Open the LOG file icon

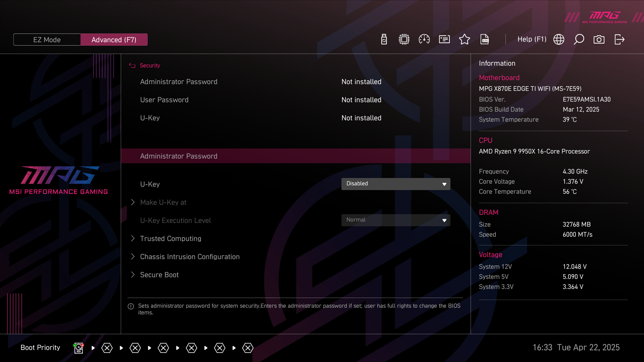coord(485,39)
